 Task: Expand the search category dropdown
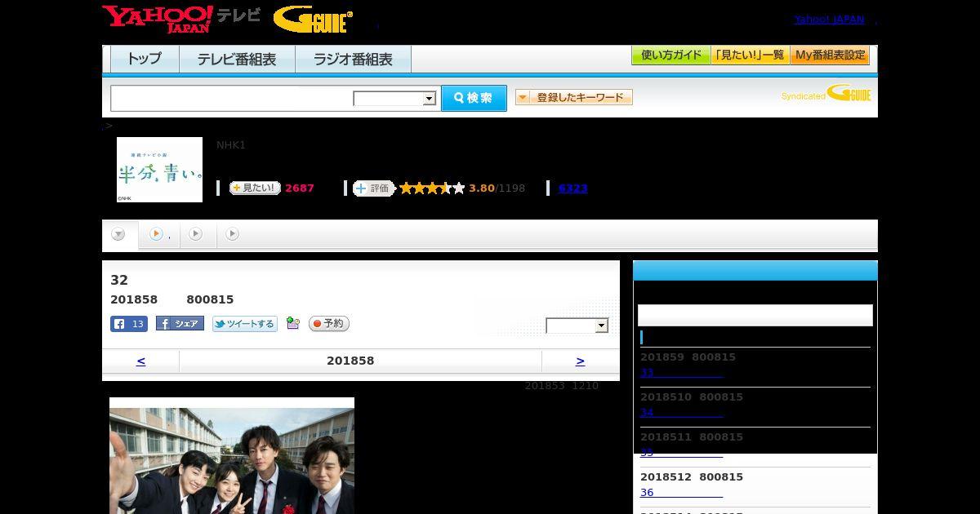point(395,99)
